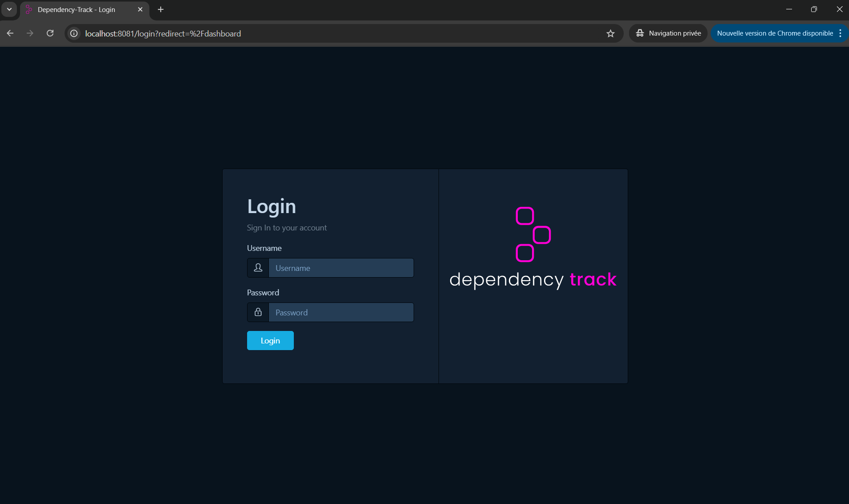Click Nouvelle version de Chrome disponible button
The width and height of the screenshot is (849, 504).
(x=775, y=33)
